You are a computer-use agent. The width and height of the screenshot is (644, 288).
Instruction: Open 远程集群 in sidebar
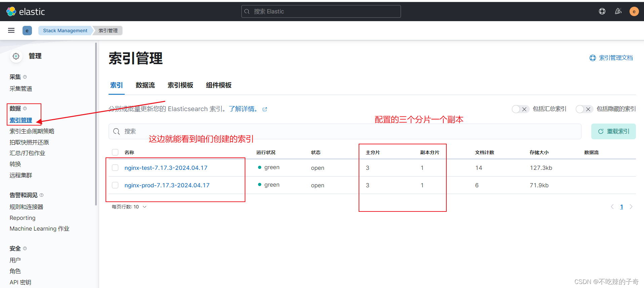(21, 175)
